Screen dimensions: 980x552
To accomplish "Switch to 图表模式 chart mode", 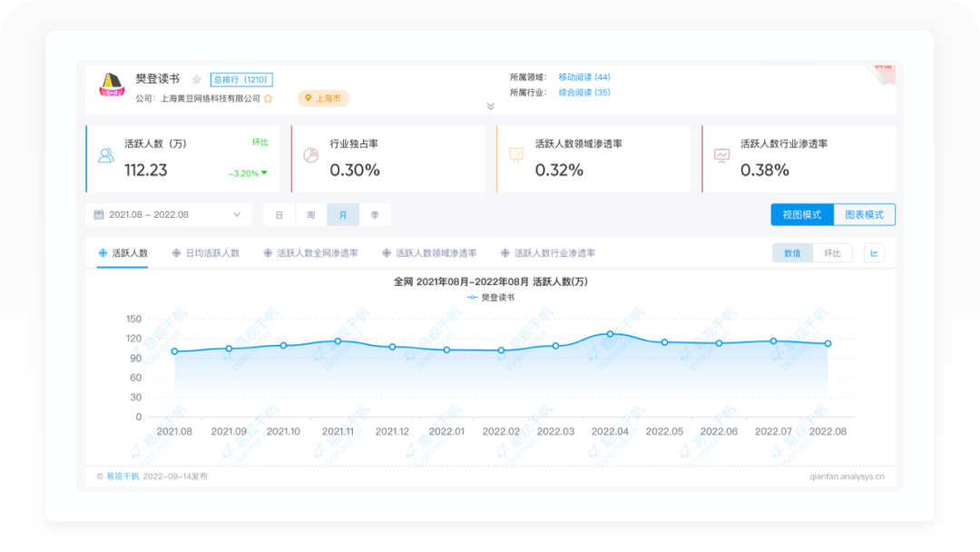I will (x=865, y=214).
